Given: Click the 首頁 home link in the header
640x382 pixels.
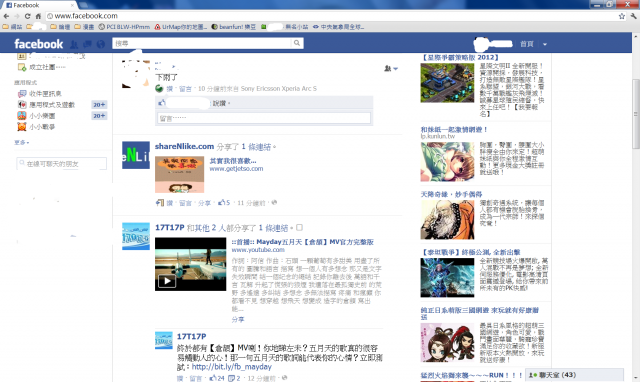Looking at the screenshot, I should tap(527, 44).
